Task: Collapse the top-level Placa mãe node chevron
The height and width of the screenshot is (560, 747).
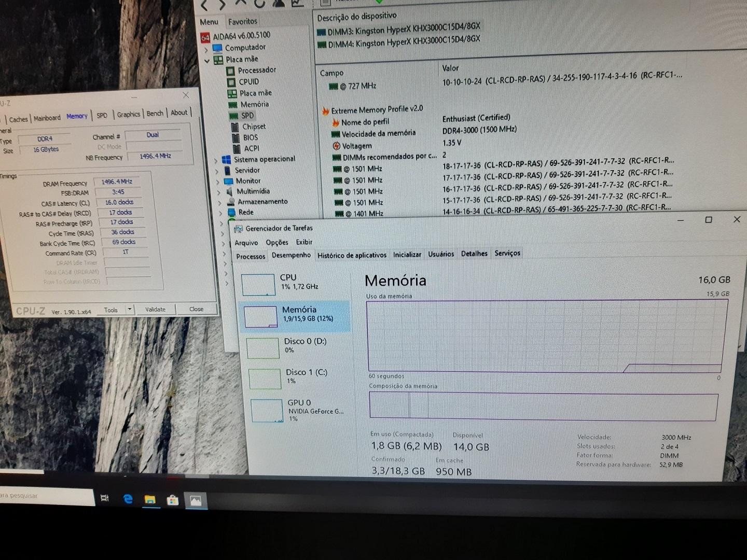Action: coord(207,61)
